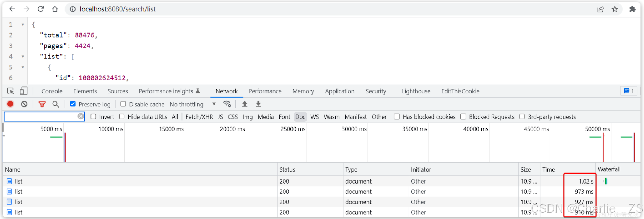Select the Network tab
Viewport: 644px width, 219px height.
(227, 91)
